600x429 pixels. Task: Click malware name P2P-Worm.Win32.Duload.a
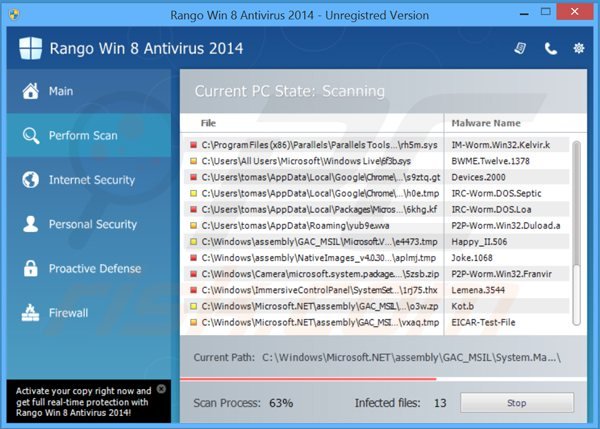[x=506, y=225]
